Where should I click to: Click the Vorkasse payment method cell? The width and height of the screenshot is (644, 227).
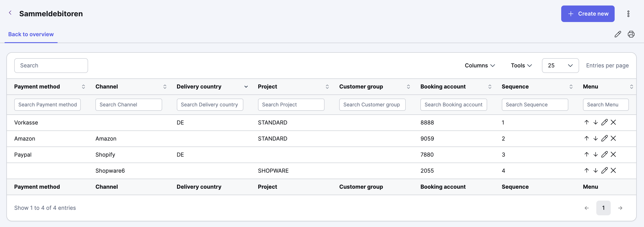26,122
